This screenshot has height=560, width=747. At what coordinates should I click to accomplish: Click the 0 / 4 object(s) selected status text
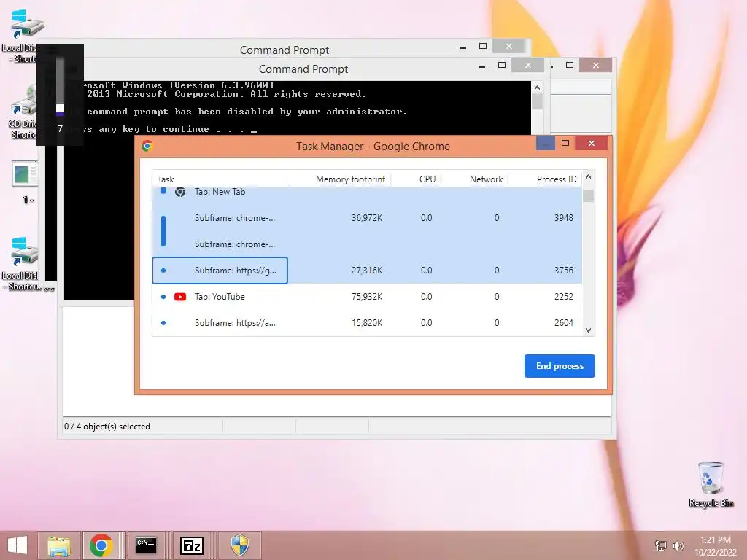107,427
